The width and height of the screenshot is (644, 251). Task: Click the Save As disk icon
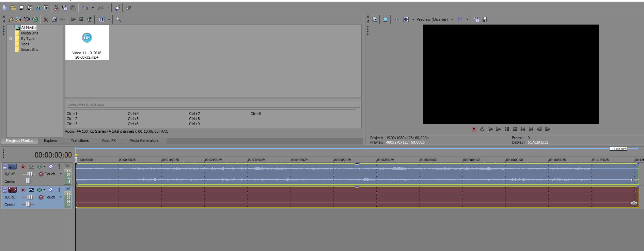30,8
